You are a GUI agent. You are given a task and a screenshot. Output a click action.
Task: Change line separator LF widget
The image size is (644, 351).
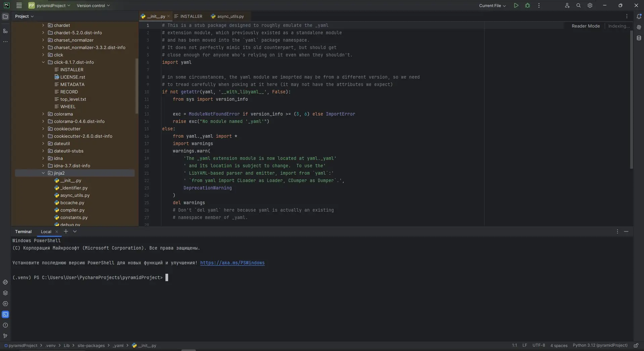[x=525, y=345]
